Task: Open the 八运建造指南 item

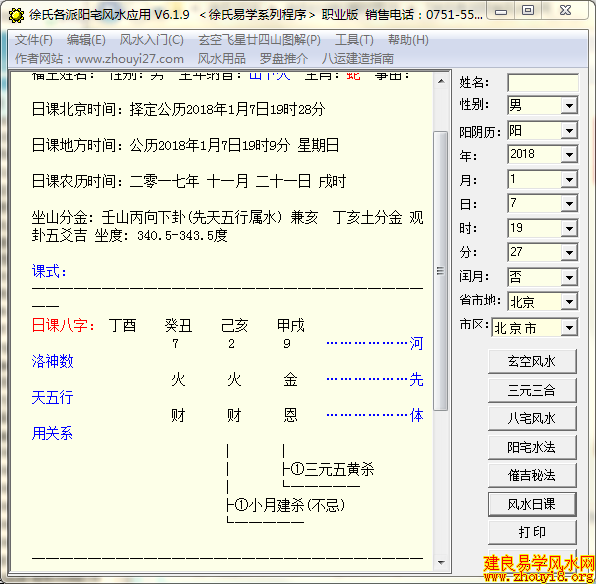Action: pos(358,59)
